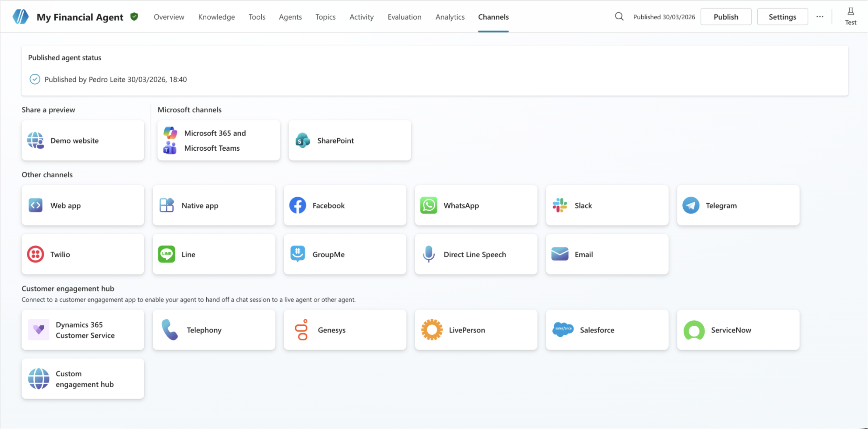Click the 'Other channels' heading
Viewport: 868px width, 429px height.
pyautogui.click(x=47, y=174)
